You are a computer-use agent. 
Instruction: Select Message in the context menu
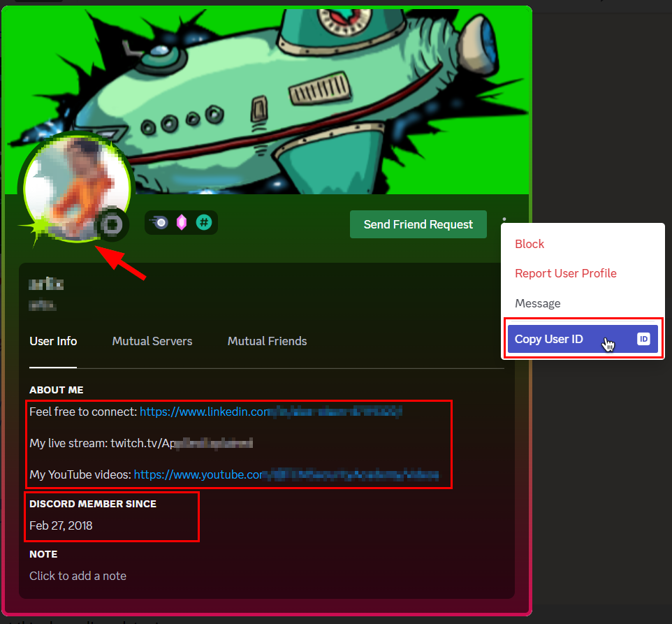(537, 303)
